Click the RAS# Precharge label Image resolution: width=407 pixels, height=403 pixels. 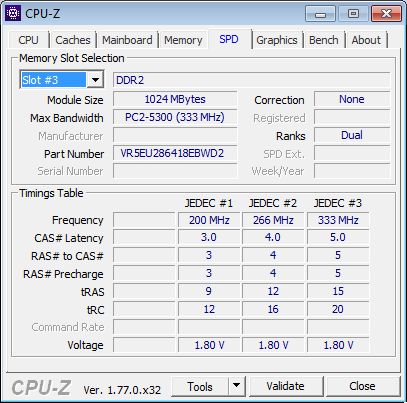[x=63, y=274]
